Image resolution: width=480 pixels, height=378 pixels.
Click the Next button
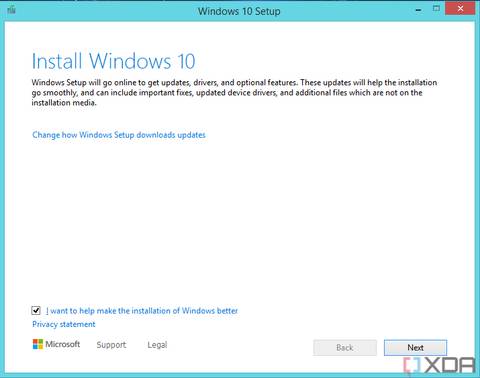click(x=415, y=348)
